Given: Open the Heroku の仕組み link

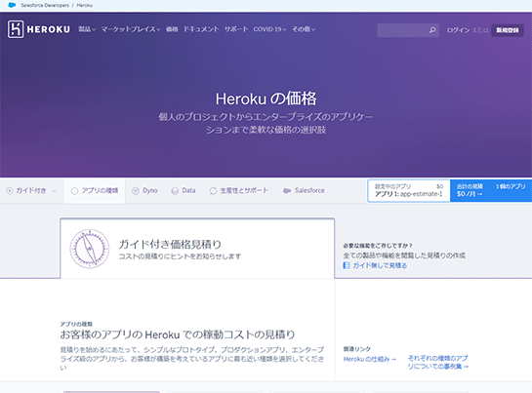Looking at the screenshot, I should click(x=370, y=359).
